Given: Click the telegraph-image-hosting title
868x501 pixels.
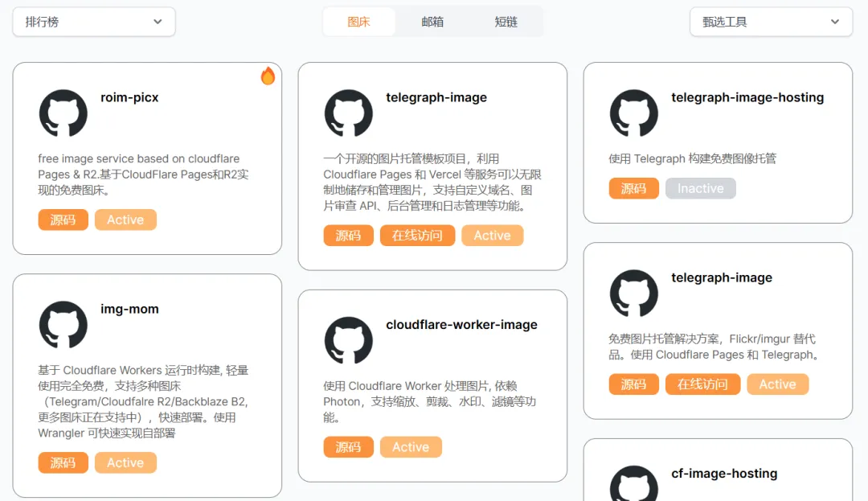Looking at the screenshot, I should [x=747, y=97].
